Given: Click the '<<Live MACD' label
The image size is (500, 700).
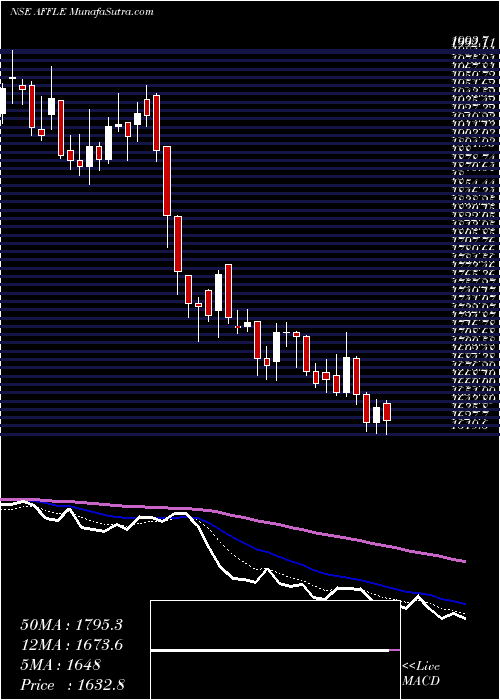Looking at the screenshot, I should click(x=421, y=674).
